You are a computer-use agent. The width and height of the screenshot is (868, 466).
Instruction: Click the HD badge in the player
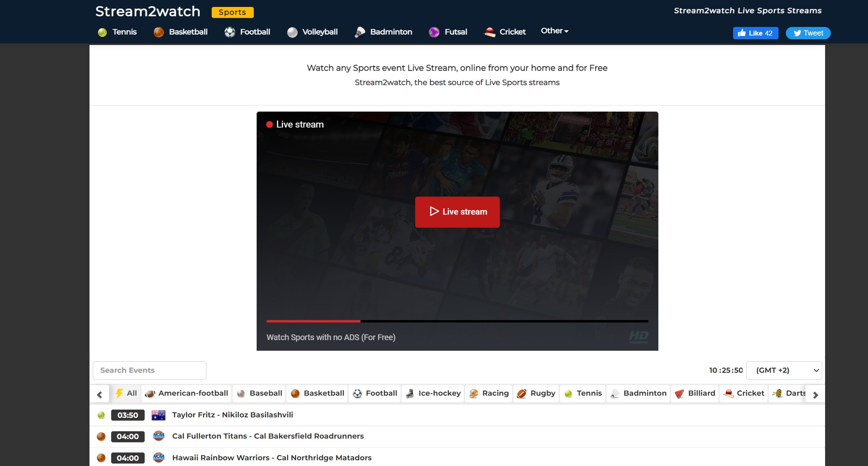coord(638,336)
